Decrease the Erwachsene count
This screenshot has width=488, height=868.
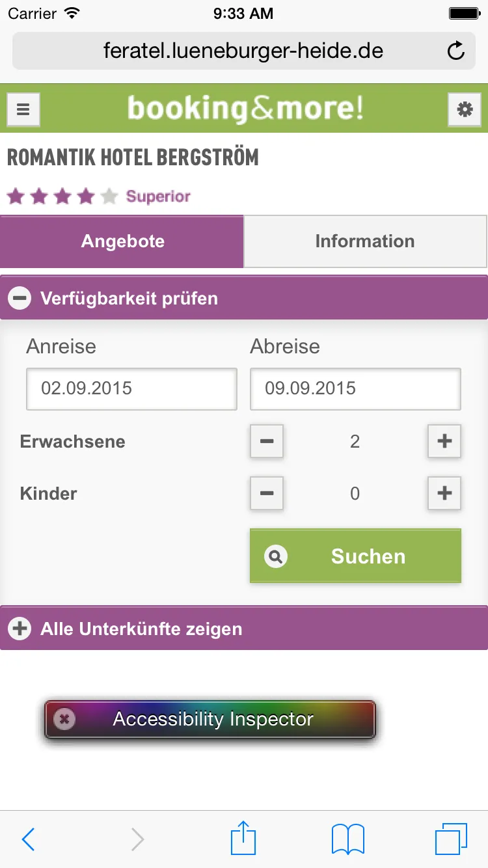pos(267,441)
